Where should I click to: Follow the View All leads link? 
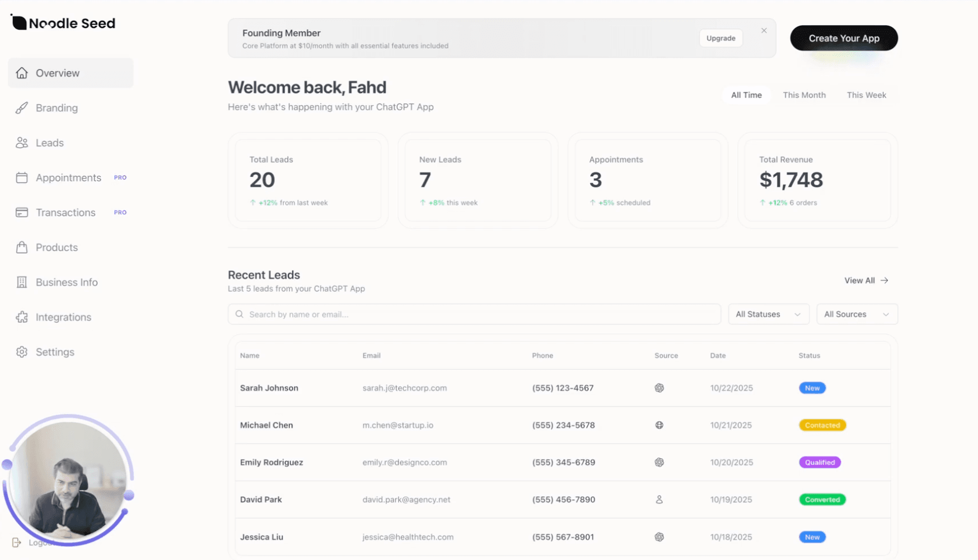pyautogui.click(x=865, y=281)
